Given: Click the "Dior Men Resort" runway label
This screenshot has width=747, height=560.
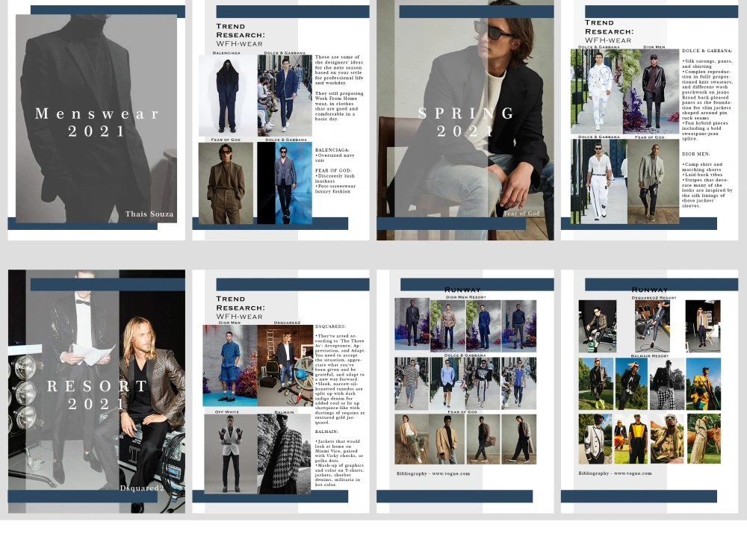Looking at the screenshot, I should [x=465, y=297].
